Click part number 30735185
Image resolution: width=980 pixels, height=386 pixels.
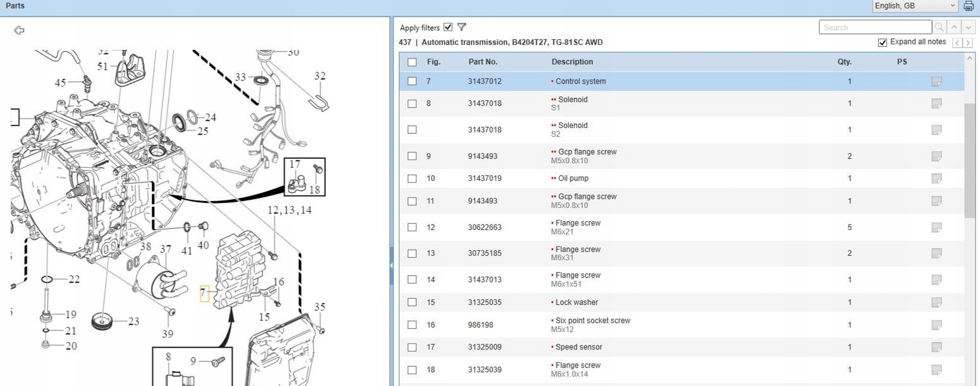[x=485, y=253]
